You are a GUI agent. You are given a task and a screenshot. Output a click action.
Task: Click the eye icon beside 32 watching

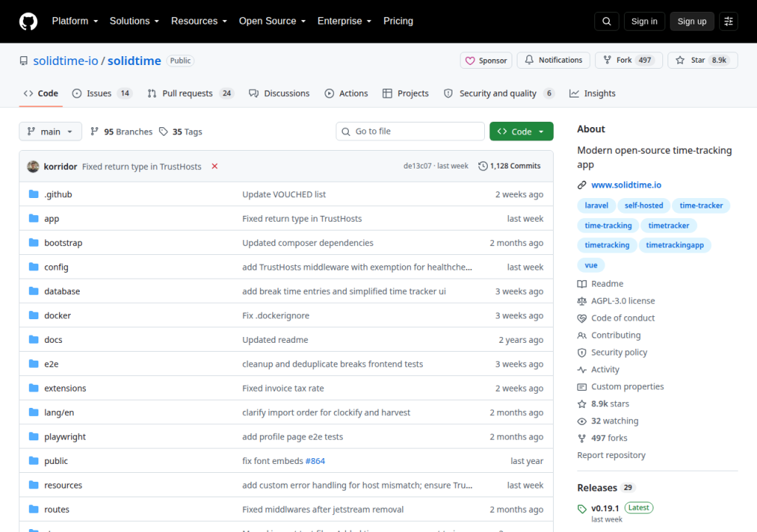[582, 421]
